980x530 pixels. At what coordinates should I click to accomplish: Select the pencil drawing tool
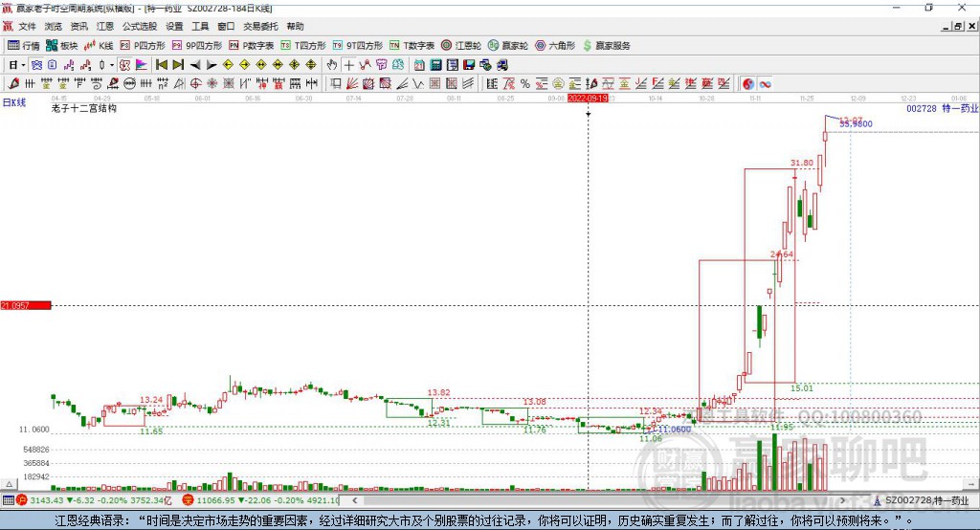point(13,83)
